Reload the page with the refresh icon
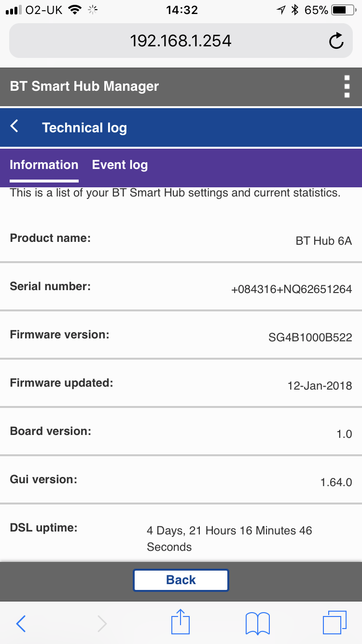Screen dimensions: 362x644 [336, 41]
